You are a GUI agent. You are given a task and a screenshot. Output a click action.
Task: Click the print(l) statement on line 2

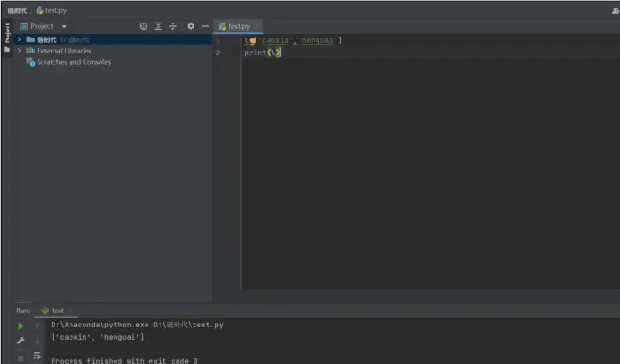(x=262, y=53)
